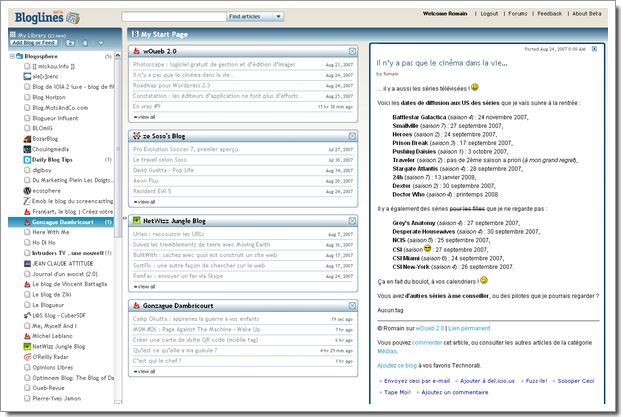Select the Fran6art feed icon
The image size is (621, 417).
(x=27, y=212)
